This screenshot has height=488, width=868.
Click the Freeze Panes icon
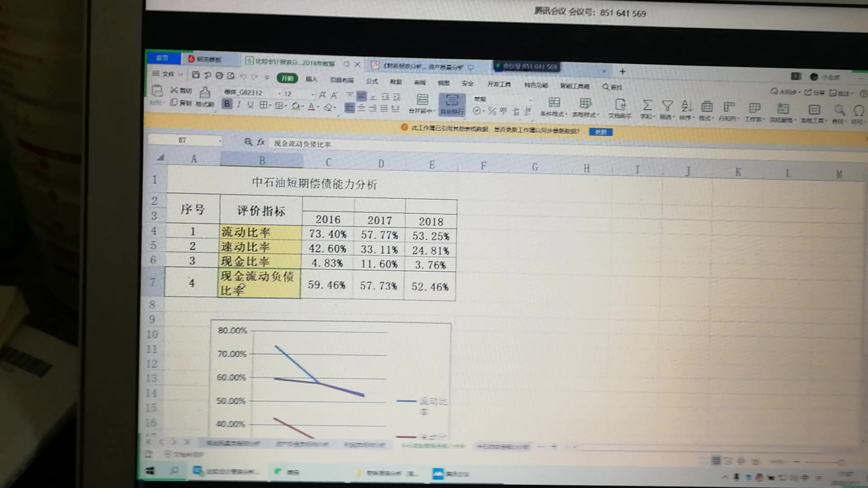coord(783,108)
